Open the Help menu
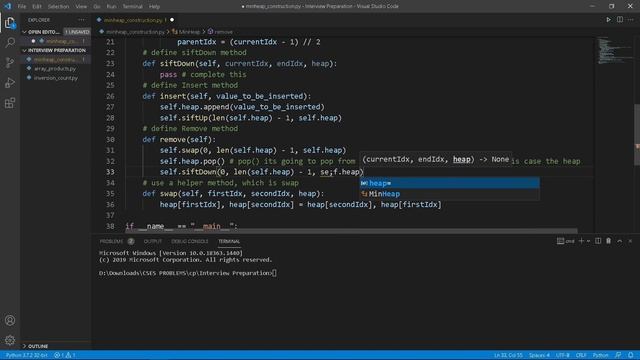Viewport: 640px width, 360px height. tap(154, 7)
